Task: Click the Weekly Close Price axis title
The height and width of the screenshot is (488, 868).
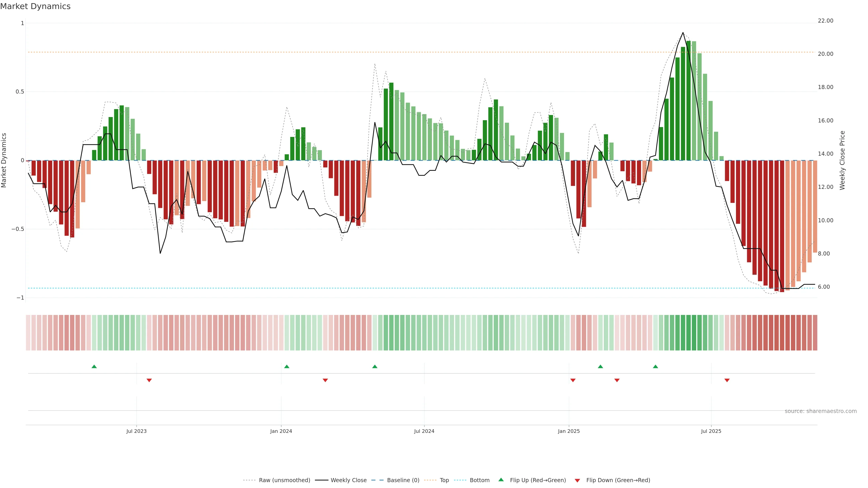Action: (842, 160)
